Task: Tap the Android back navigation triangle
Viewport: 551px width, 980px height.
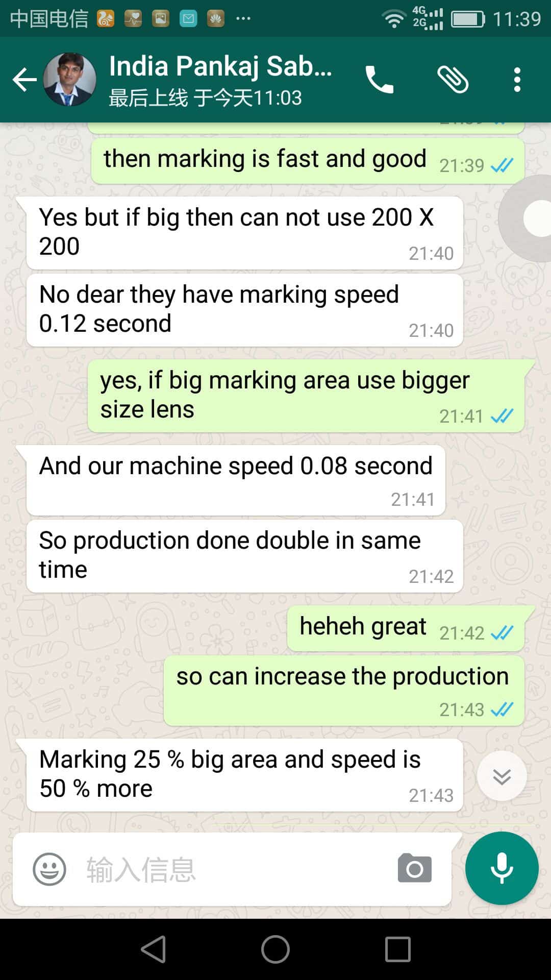Action: click(x=153, y=949)
